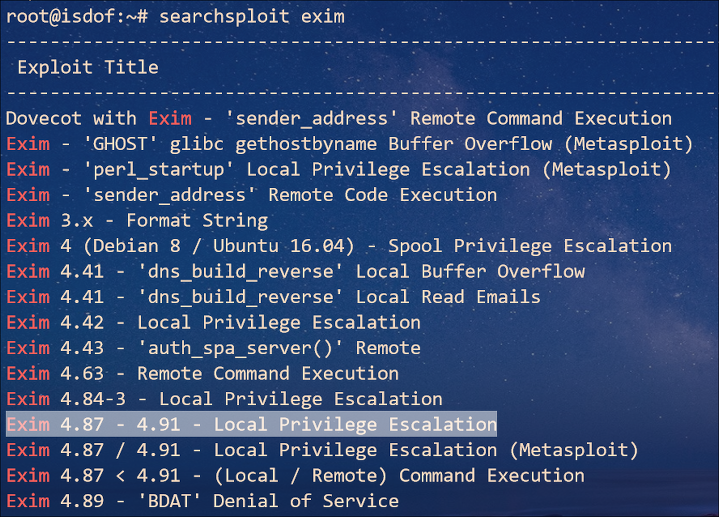
Task: Select 'Exim 4.42 - Local Privilege Escalation' line
Action: [213, 322]
